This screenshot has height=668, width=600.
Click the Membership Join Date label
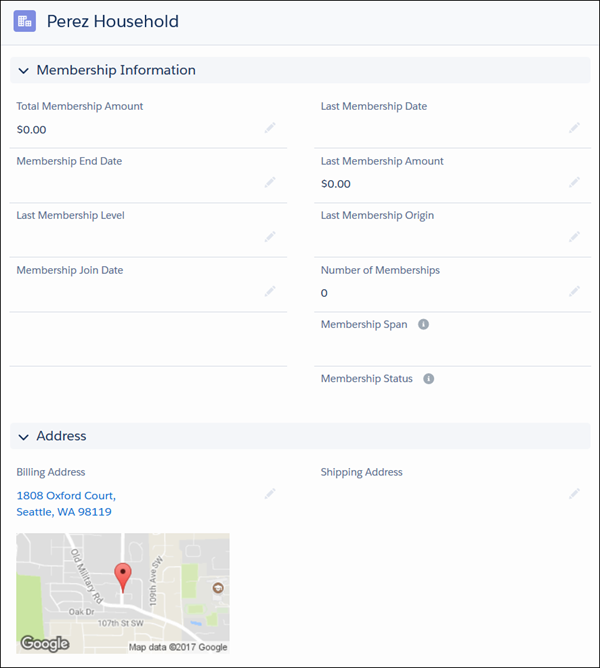[x=70, y=270]
